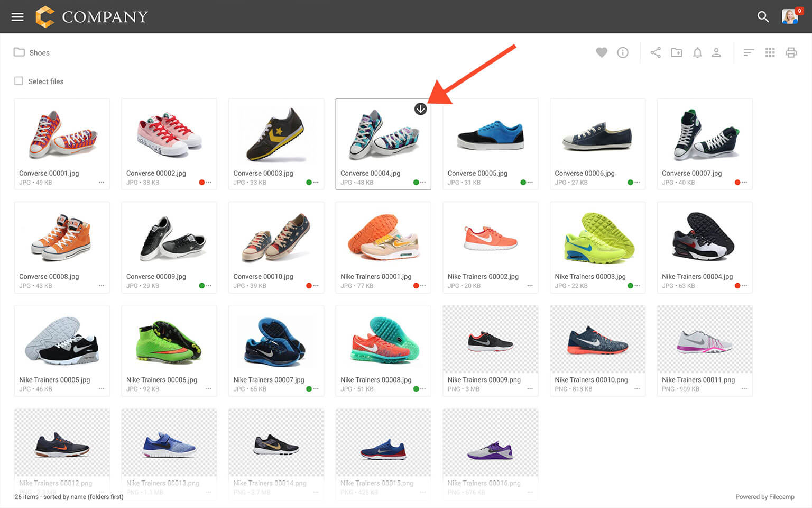Click the Shoes breadcrumb label

39,53
